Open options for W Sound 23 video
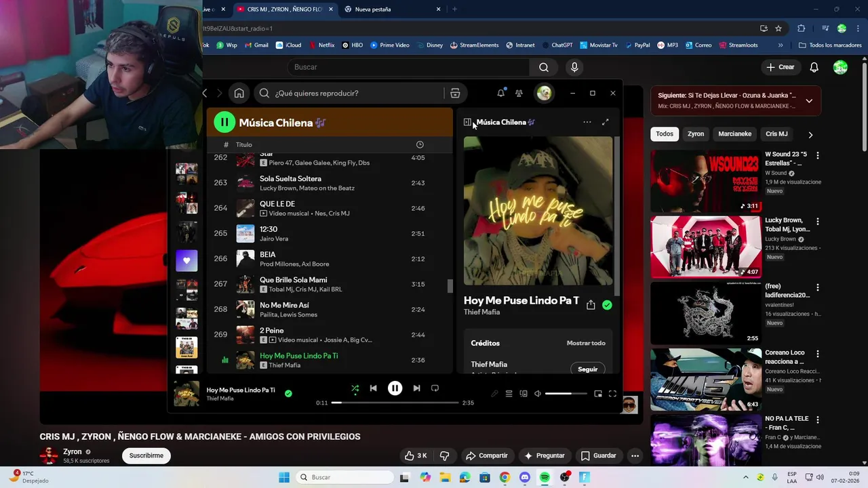The width and height of the screenshot is (868, 488). pyautogui.click(x=817, y=155)
